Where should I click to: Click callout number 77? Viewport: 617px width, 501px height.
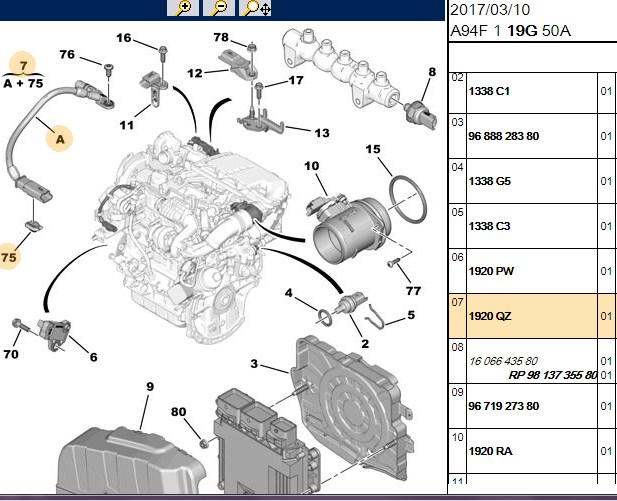point(414,291)
